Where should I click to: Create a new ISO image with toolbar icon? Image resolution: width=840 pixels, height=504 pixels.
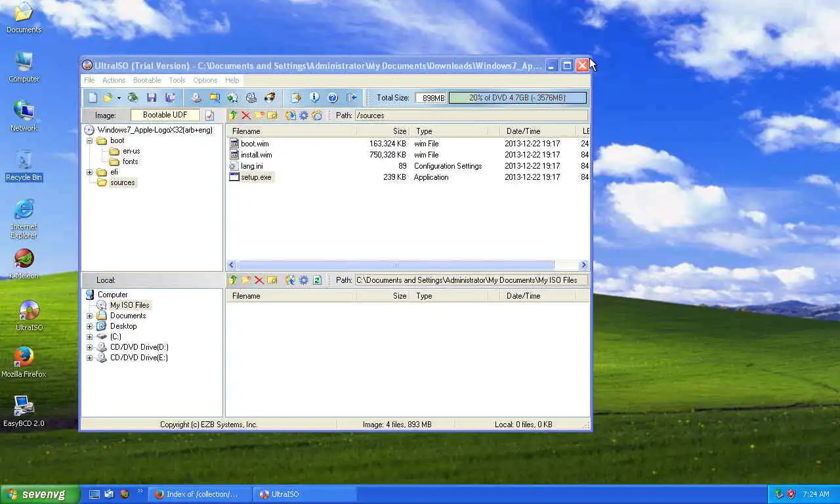(x=93, y=98)
